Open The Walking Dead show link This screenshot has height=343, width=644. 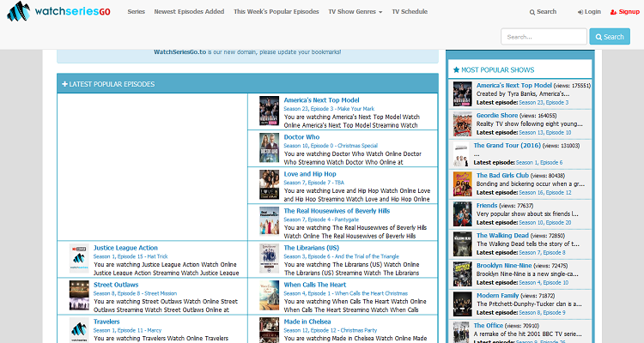click(x=502, y=235)
